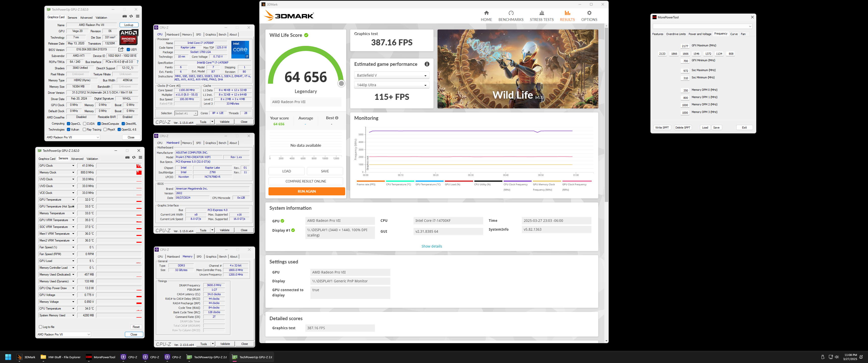This screenshot has height=363, width=868.
Task: Click the Wild Life benchmark artwork thumbnail
Action: pos(518,69)
